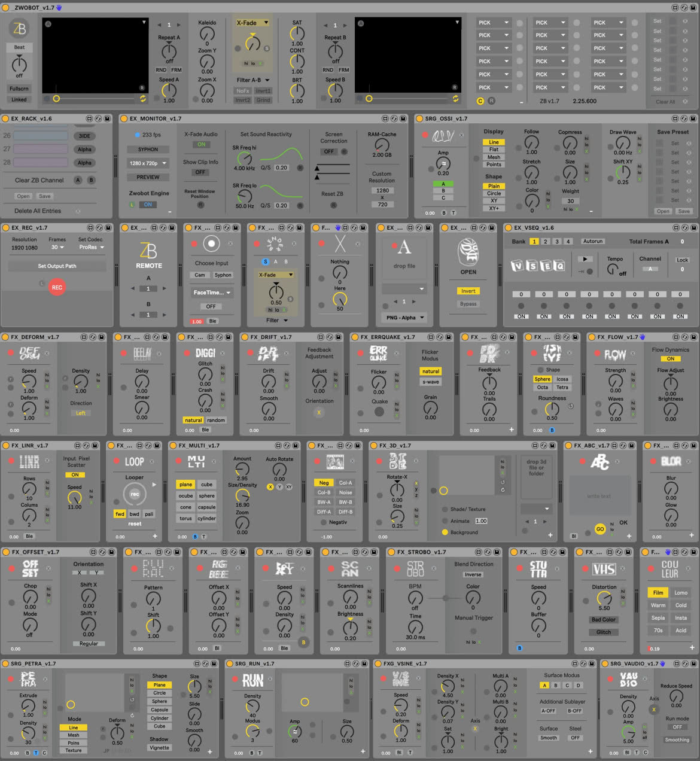Click the play arrow in EX_VSEQ
The width and height of the screenshot is (700, 761).
point(585,259)
